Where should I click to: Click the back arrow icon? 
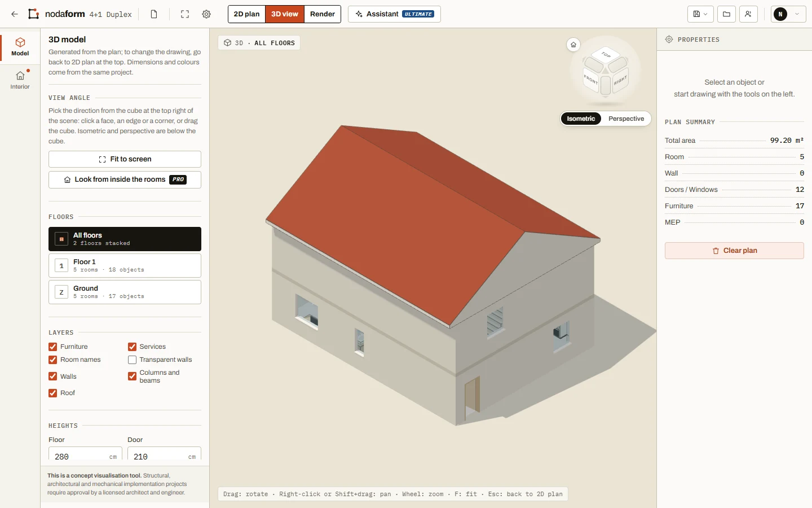point(15,14)
